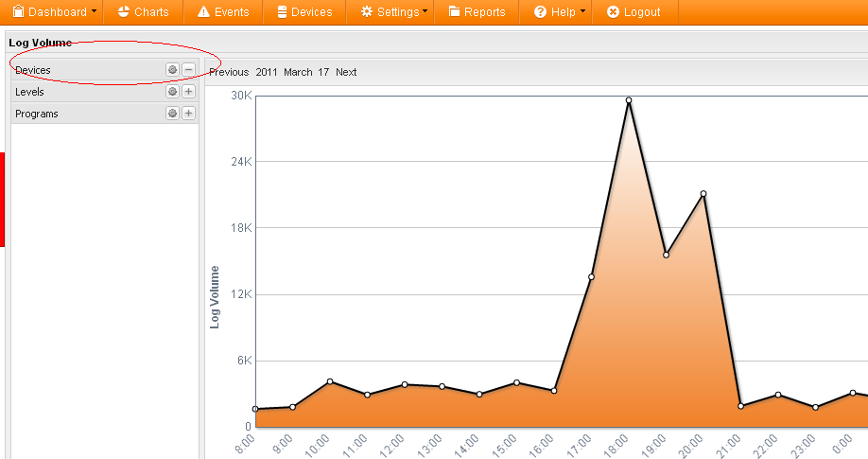Click the Previous date link
The width and height of the screenshot is (868, 459).
click(x=229, y=72)
